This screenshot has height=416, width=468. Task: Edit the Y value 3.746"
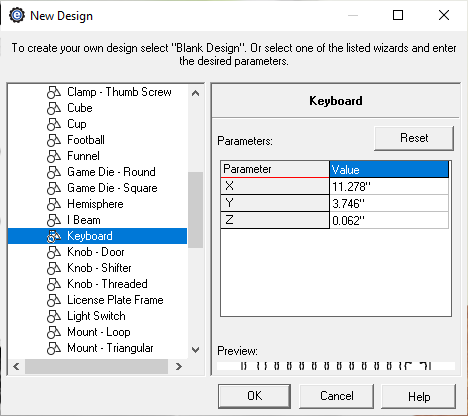click(389, 203)
